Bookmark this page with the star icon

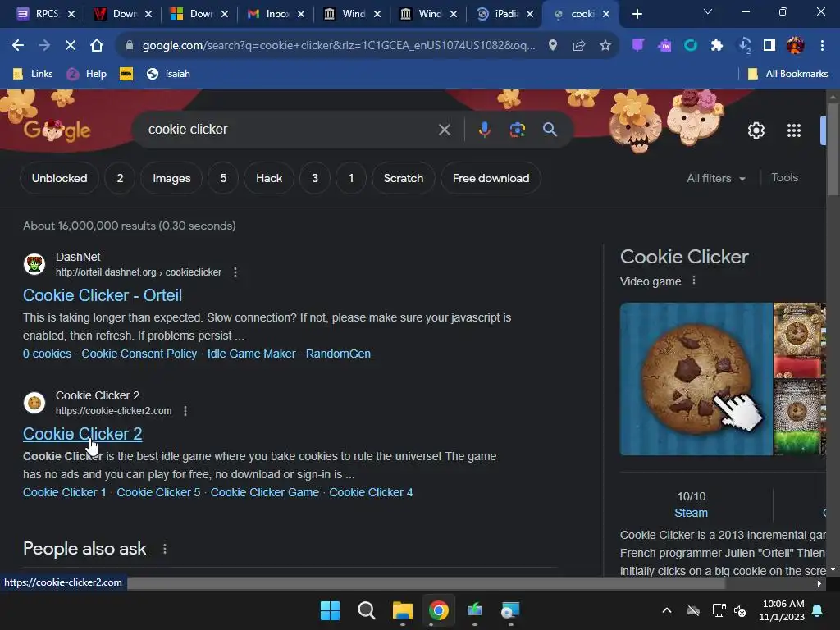tap(605, 46)
